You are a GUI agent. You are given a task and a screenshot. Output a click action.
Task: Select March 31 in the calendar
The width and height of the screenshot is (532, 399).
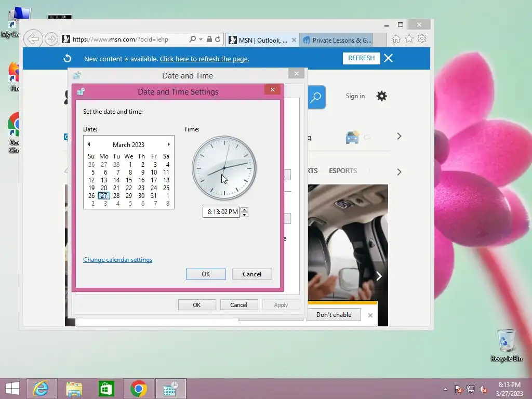154,196
